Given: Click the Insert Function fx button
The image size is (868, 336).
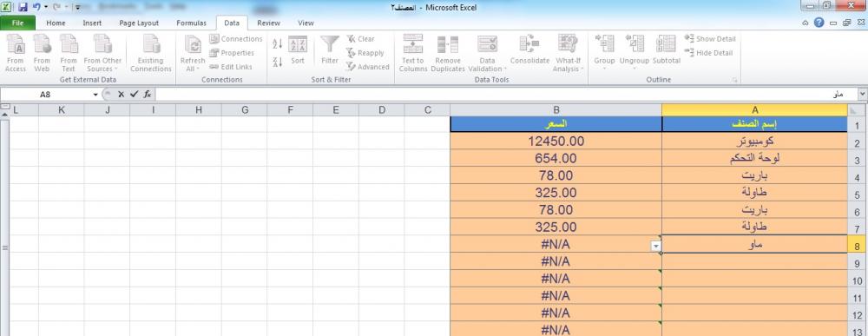Looking at the screenshot, I should pos(148,95).
